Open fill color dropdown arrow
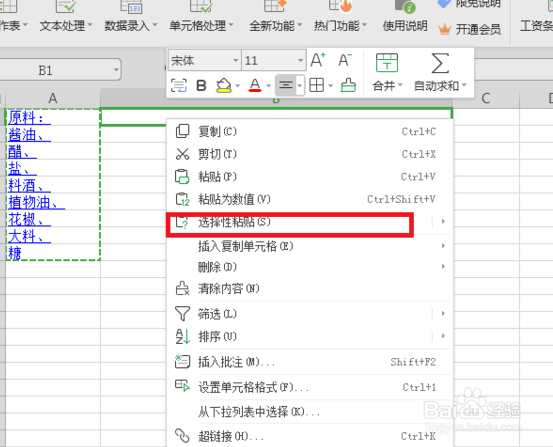The image size is (553, 447). coord(237,85)
